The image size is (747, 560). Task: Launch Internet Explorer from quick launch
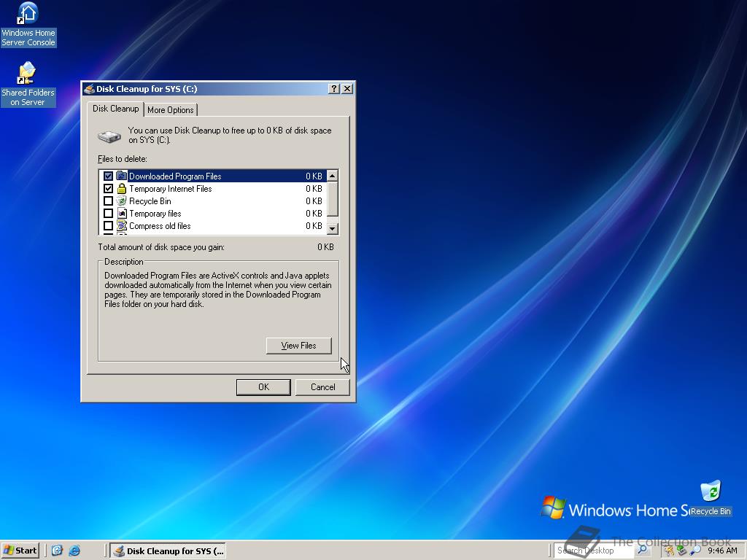(75, 551)
